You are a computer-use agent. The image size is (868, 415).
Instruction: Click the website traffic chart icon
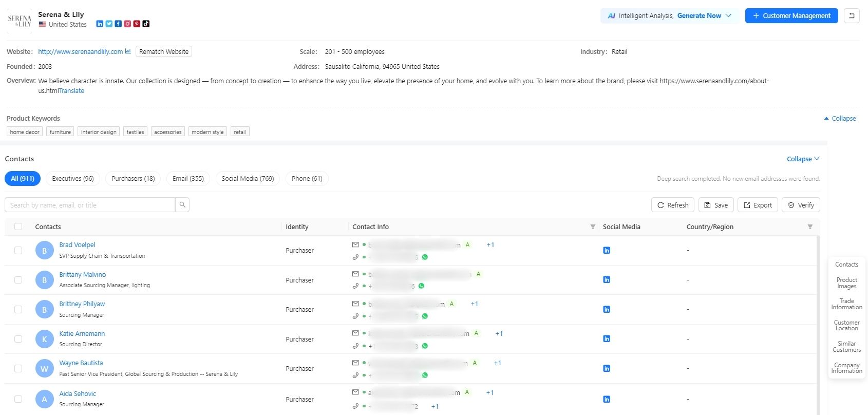pyautogui.click(x=128, y=51)
